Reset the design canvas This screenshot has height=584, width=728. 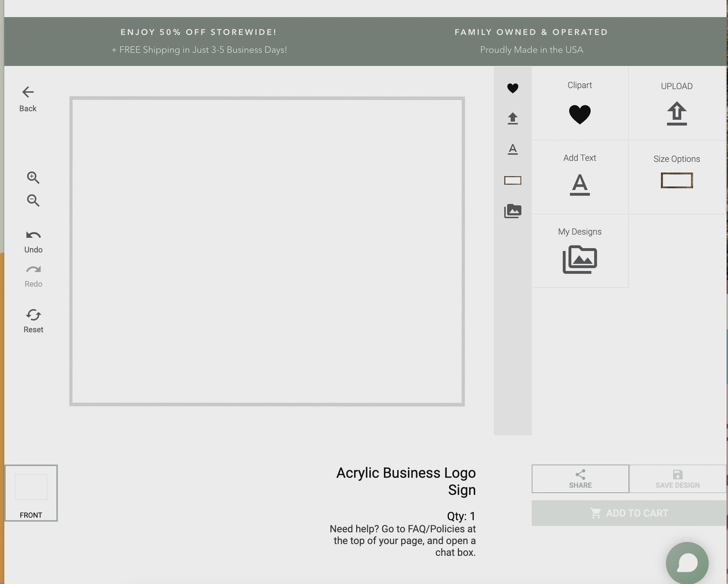coord(33,321)
